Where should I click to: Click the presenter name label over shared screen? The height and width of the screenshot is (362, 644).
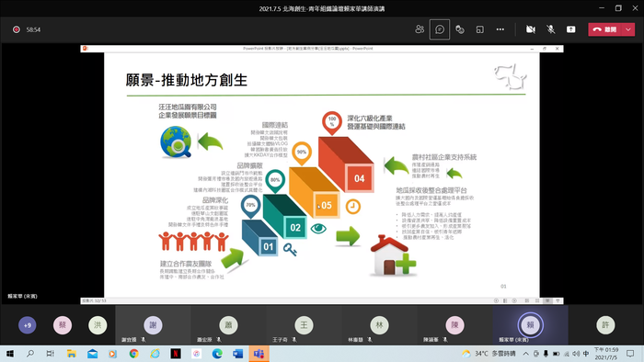pos(23,296)
